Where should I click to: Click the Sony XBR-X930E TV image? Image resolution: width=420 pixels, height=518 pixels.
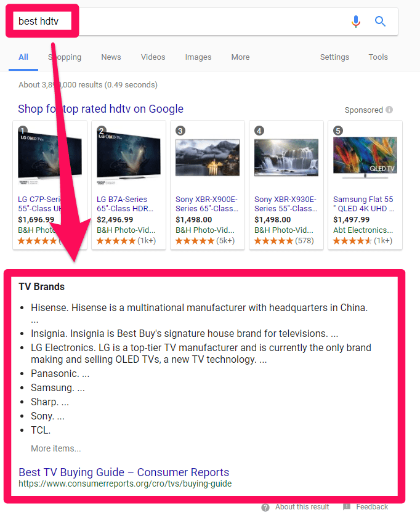(x=286, y=158)
